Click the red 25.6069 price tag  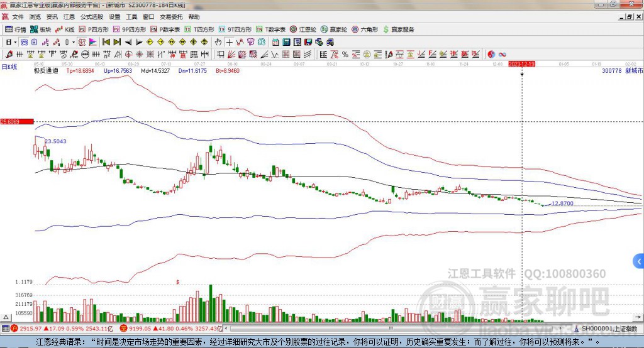[17, 121]
